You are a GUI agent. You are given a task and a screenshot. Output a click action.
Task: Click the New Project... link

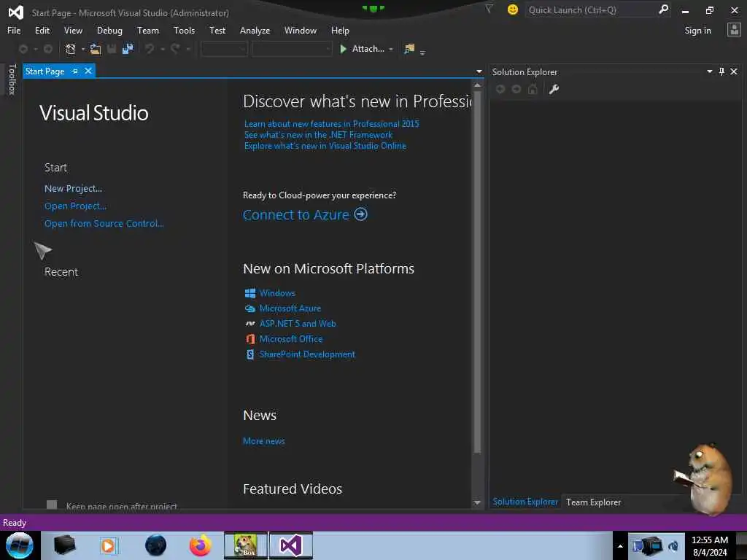click(x=73, y=189)
